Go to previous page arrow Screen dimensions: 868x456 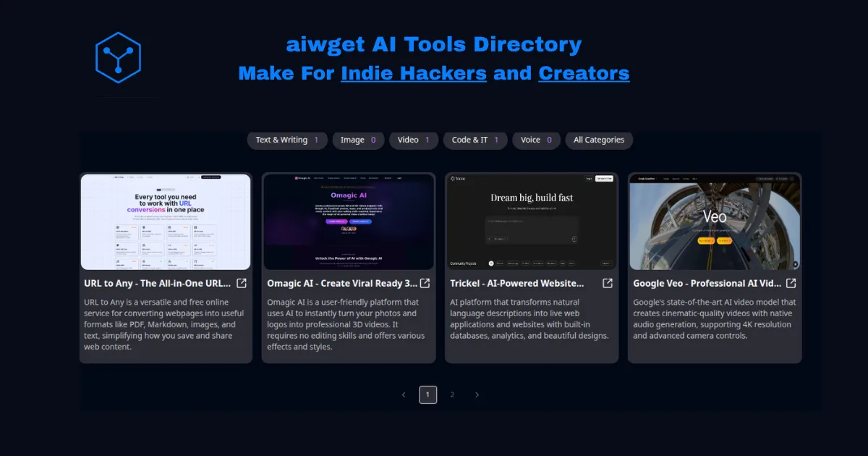click(404, 394)
